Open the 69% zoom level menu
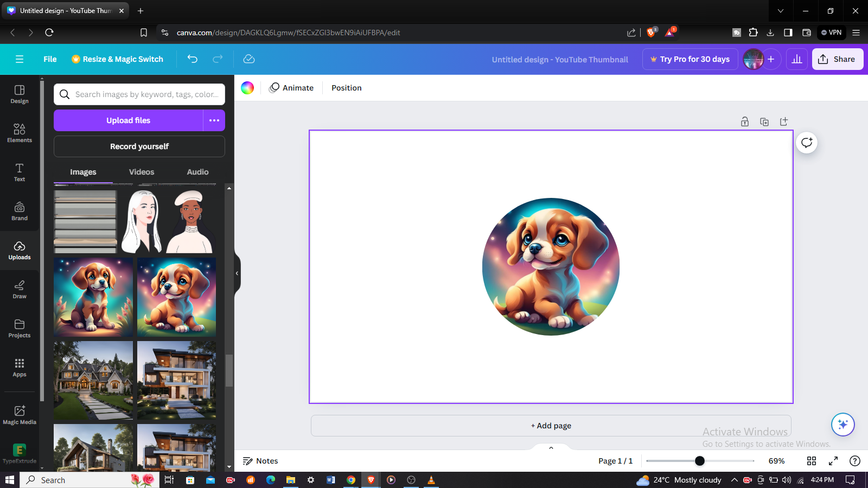Image resolution: width=868 pixels, height=488 pixels. (776, 461)
